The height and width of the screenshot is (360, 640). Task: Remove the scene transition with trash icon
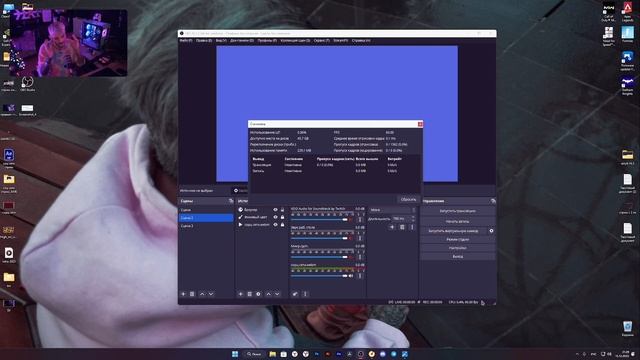click(x=402, y=227)
